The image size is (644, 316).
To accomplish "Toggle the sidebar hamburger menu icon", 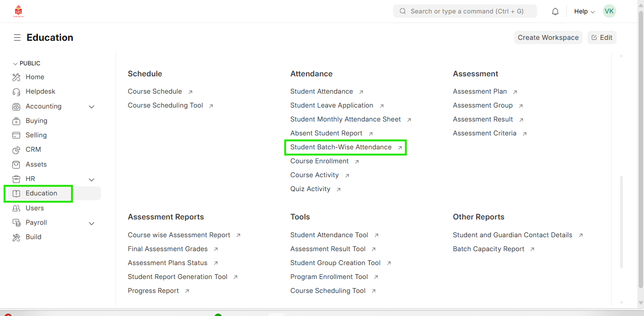I will click(x=17, y=37).
